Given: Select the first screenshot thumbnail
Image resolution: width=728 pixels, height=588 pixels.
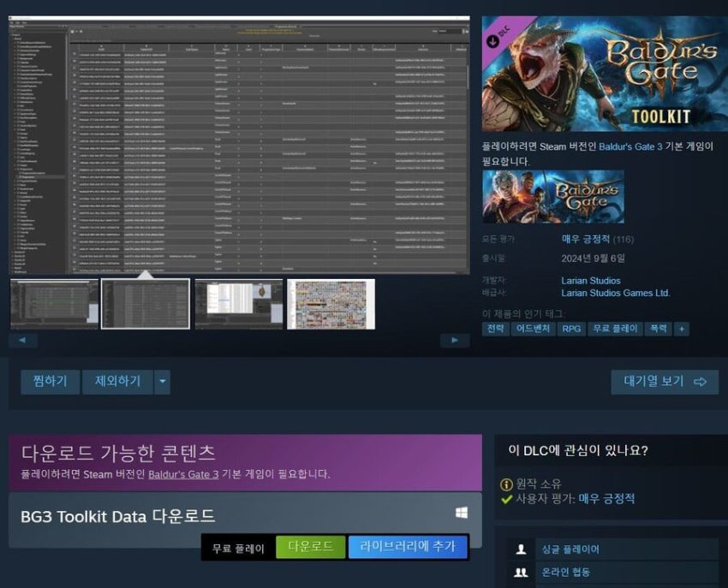Looking at the screenshot, I should point(54,304).
